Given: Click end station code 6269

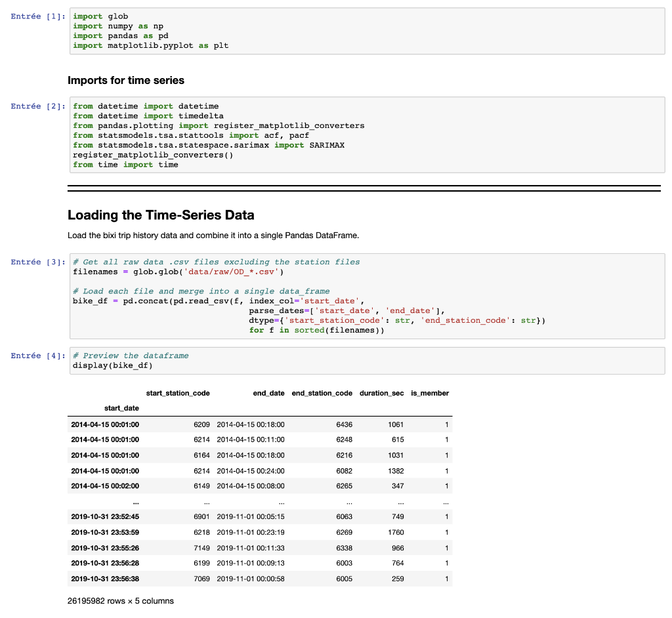Looking at the screenshot, I should [x=344, y=532].
